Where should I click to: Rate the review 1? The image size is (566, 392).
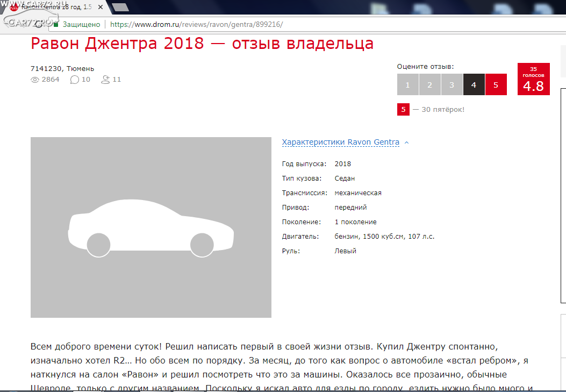(407, 84)
